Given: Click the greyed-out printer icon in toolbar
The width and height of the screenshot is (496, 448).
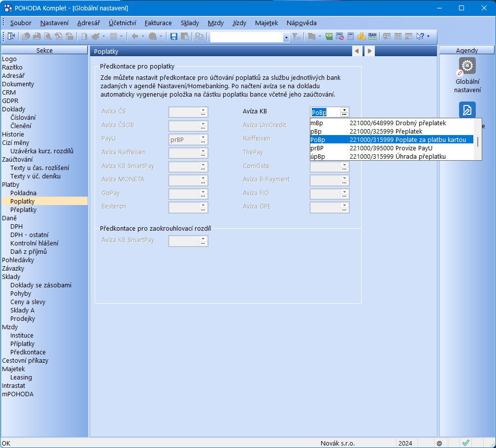Looking at the screenshot, I should [x=37, y=36].
